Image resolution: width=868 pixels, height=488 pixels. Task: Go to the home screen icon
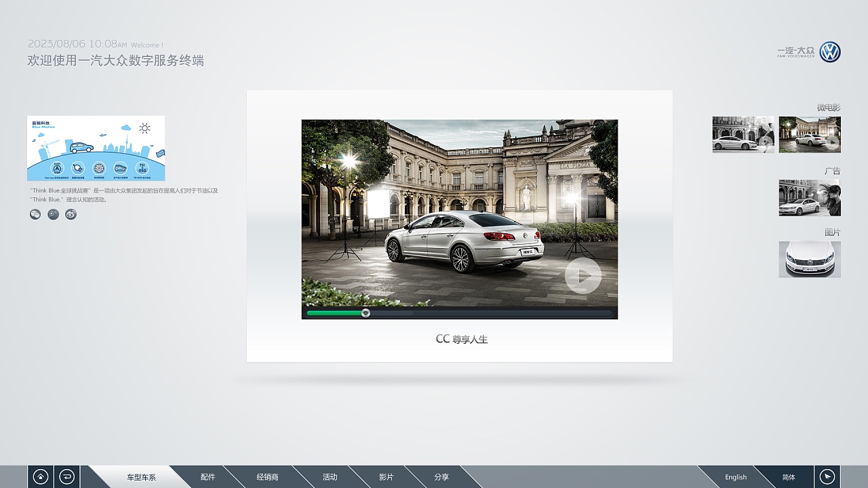click(x=41, y=477)
